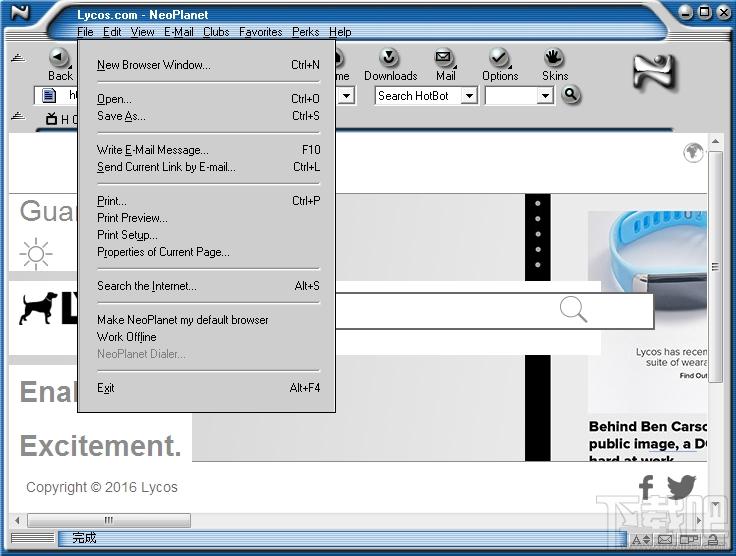736x556 pixels.
Task: Click the status bar windows icon
Action: [690, 540]
